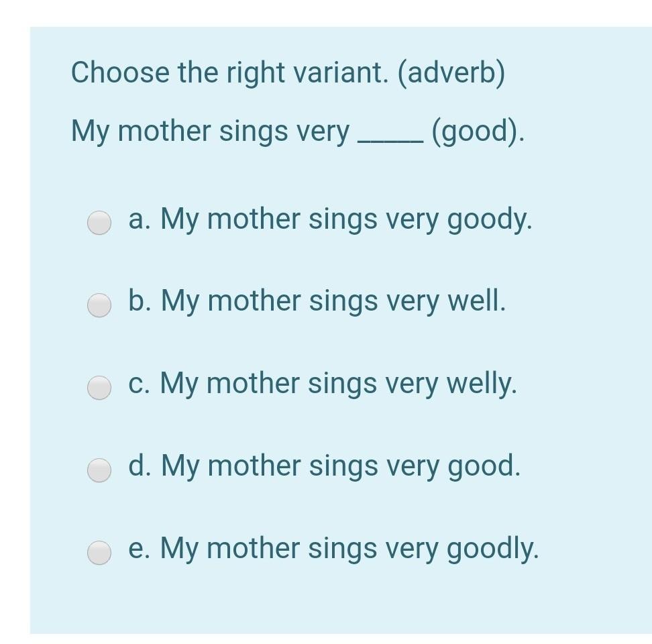Pick option c radio button 'welly'
Screen dimensions: 652x644
pos(99,388)
